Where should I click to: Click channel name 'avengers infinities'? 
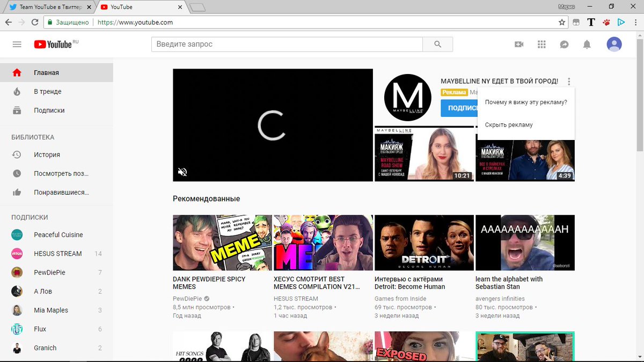click(x=500, y=299)
